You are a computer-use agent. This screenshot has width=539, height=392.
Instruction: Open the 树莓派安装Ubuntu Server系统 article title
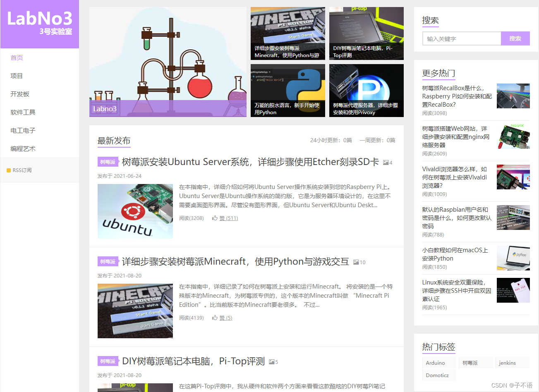point(250,162)
